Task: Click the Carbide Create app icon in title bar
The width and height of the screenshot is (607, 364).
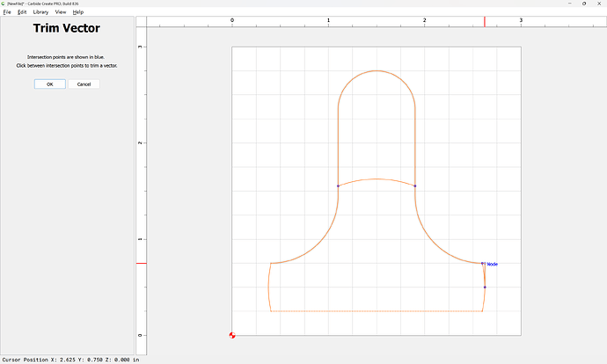Action: click(4, 4)
